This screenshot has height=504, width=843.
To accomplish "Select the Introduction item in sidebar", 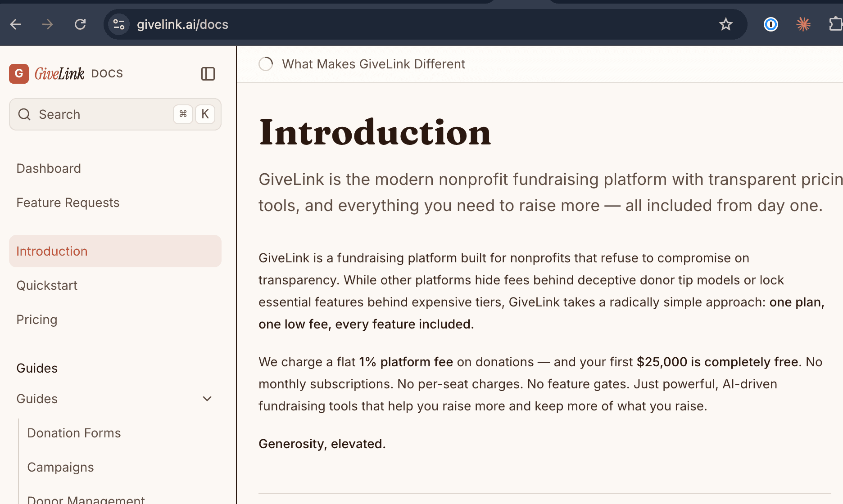I will point(52,251).
